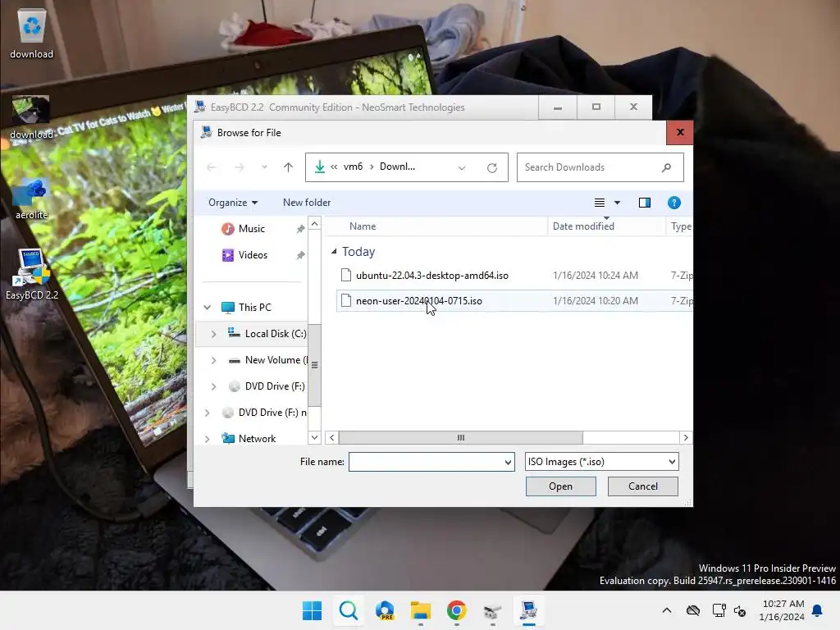Viewport: 840px width, 630px height.
Task: Click the vm6 breadcrumb segment
Action: pos(353,167)
